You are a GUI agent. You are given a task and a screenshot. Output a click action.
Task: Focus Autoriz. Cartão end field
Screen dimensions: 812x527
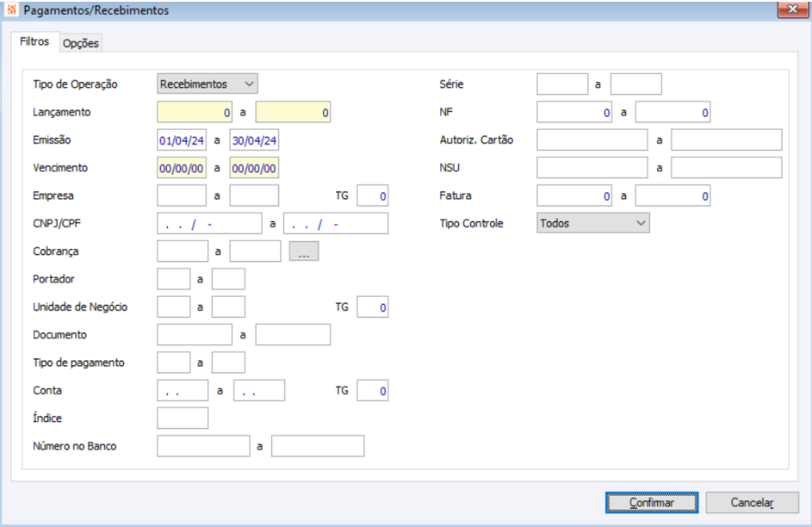[x=727, y=139]
